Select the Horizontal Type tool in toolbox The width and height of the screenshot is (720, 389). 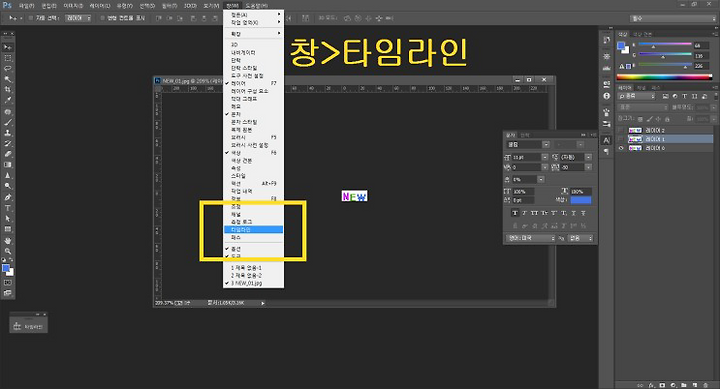point(8,208)
